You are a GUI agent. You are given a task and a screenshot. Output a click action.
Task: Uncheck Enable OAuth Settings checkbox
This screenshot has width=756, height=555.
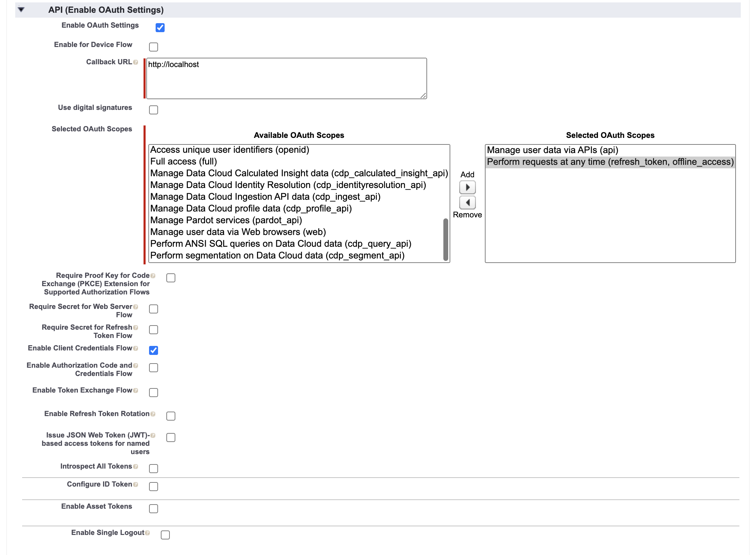160,28
